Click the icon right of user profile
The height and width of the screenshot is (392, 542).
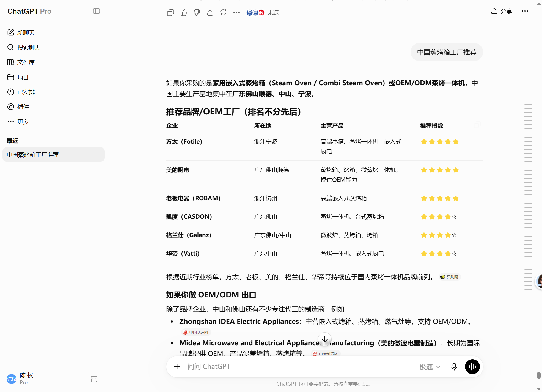(x=94, y=379)
